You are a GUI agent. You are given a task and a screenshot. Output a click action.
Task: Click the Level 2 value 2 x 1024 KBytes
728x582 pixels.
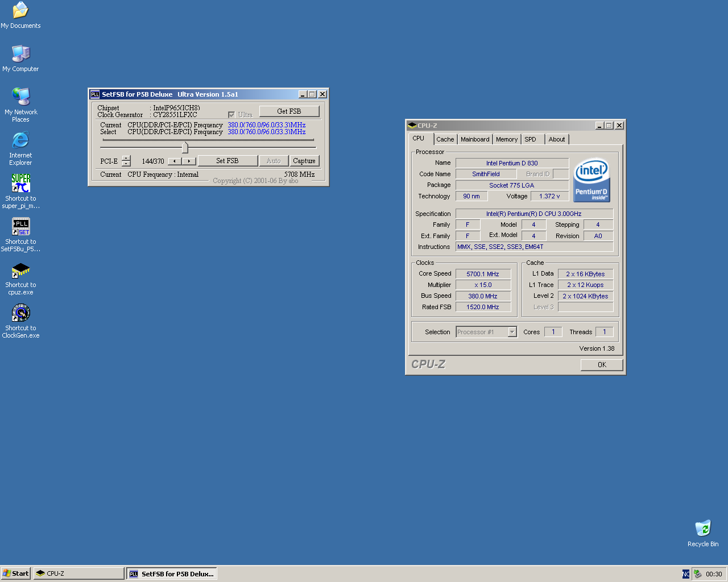[585, 296]
